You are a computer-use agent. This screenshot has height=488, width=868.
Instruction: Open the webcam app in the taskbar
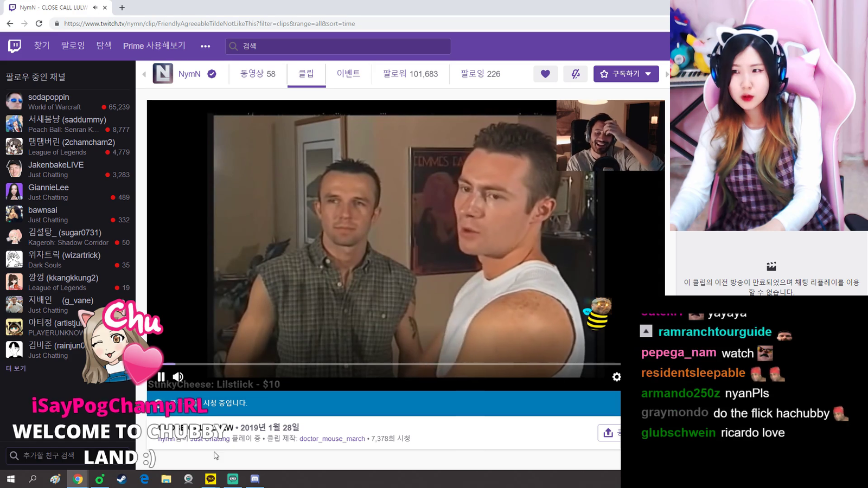coord(188,479)
